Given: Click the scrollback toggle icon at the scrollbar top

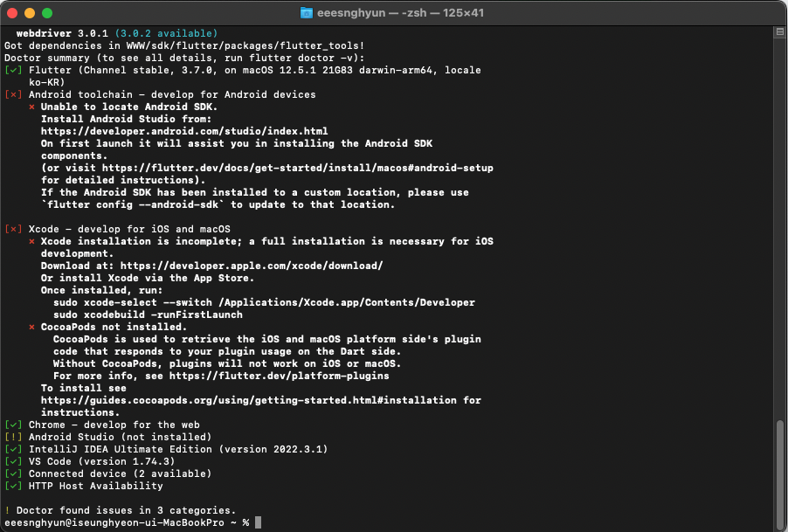Looking at the screenshot, I should 779,32.
